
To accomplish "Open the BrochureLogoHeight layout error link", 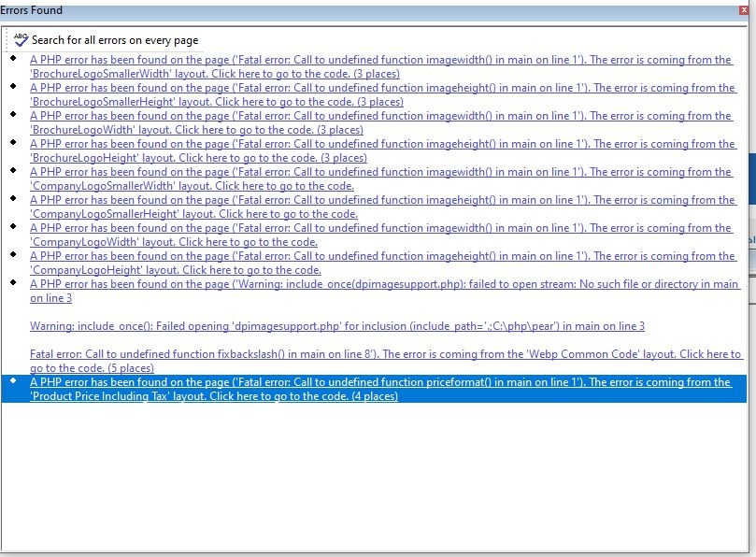I will click(x=383, y=150).
